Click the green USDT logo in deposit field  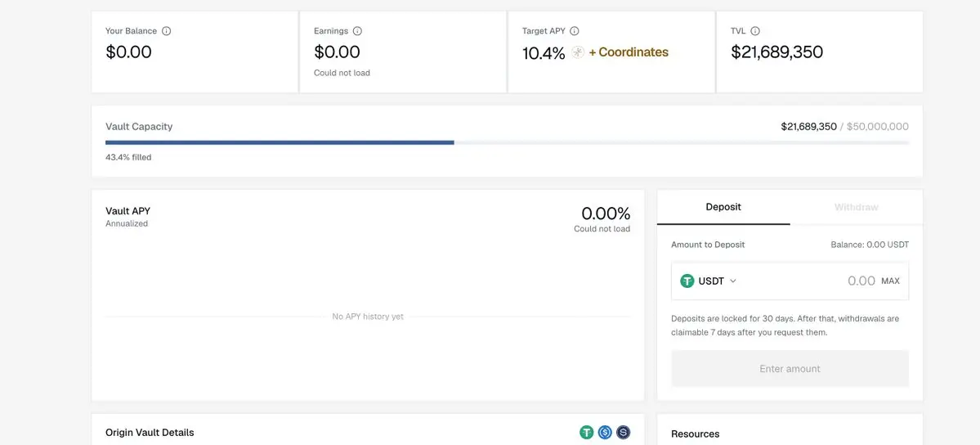[687, 281]
